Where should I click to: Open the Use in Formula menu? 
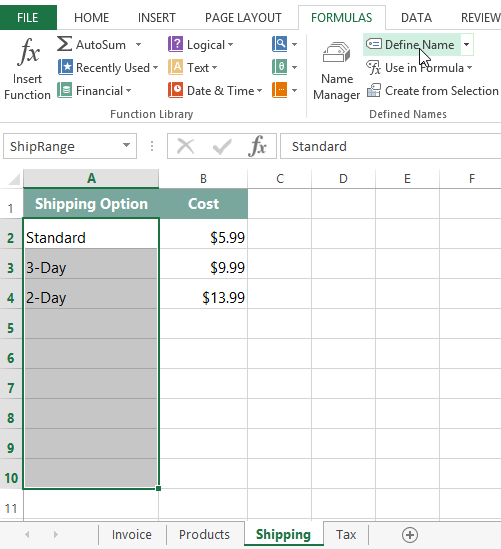point(419,68)
